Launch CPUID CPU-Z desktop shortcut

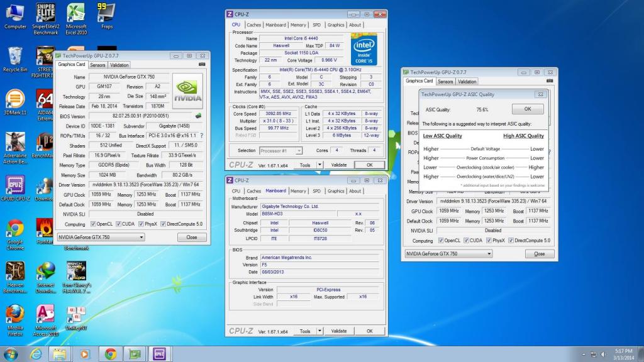[15, 189]
